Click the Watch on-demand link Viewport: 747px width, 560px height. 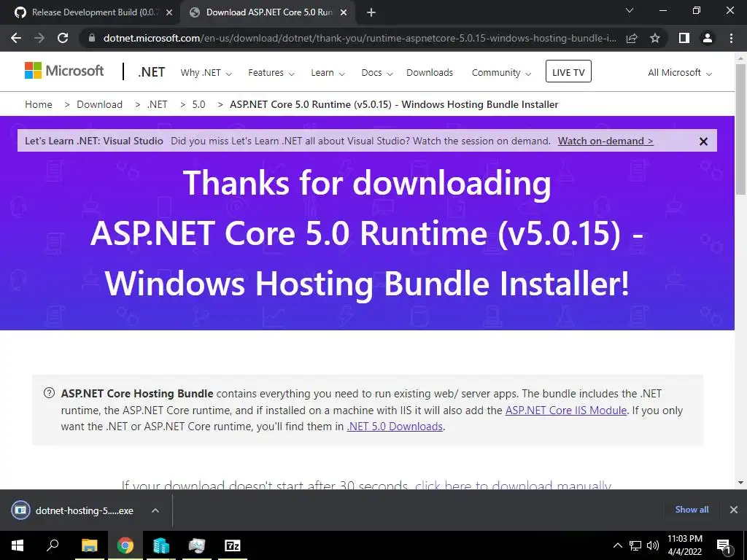pyautogui.click(x=605, y=141)
